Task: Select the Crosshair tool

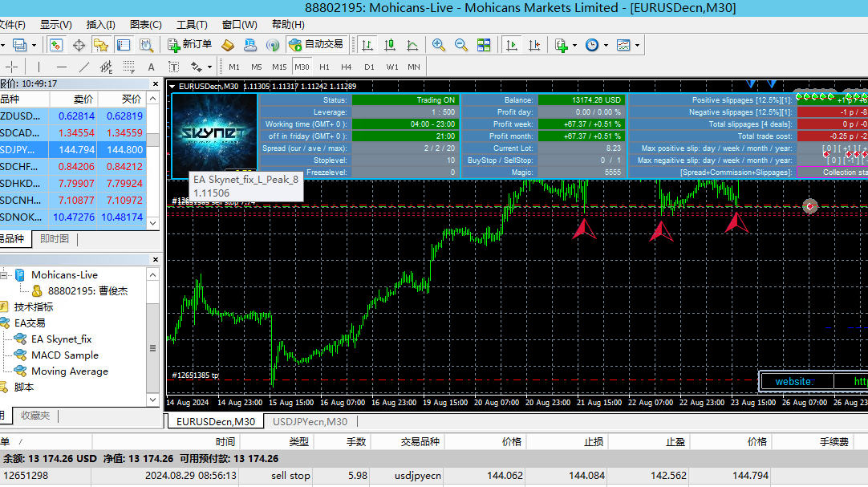Action: click(x=11, y=67)
